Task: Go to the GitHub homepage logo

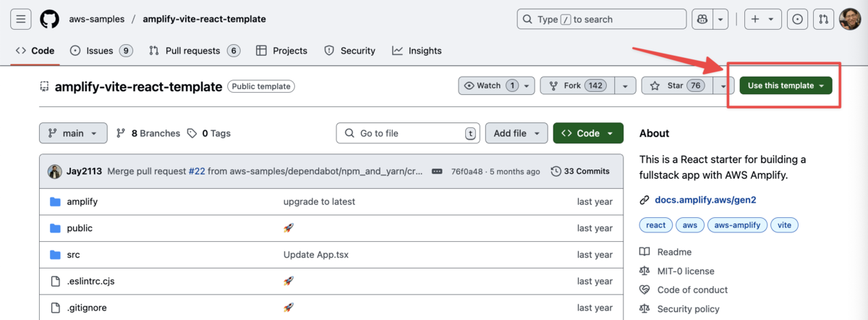Action: 49,19
